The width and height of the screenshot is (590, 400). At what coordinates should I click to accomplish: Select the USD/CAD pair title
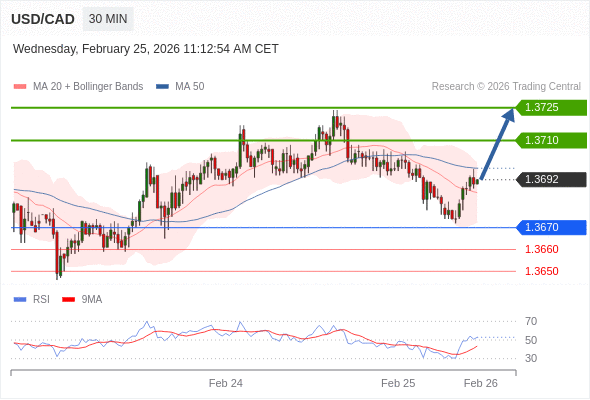tap(43, 19)
